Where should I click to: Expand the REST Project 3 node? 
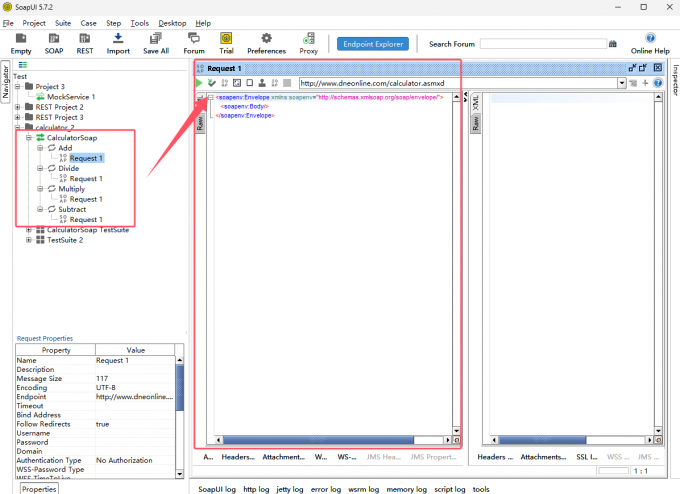[x=18, y=117]
